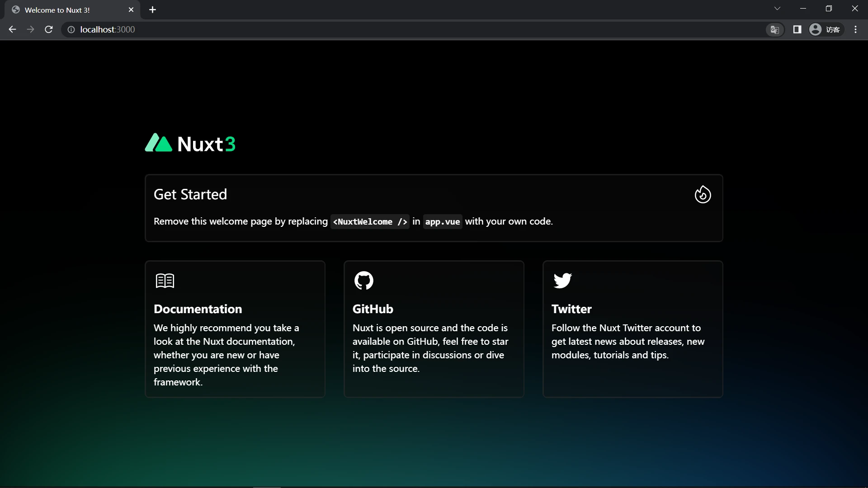Click the open book Documentation icon

click(165, 281)
